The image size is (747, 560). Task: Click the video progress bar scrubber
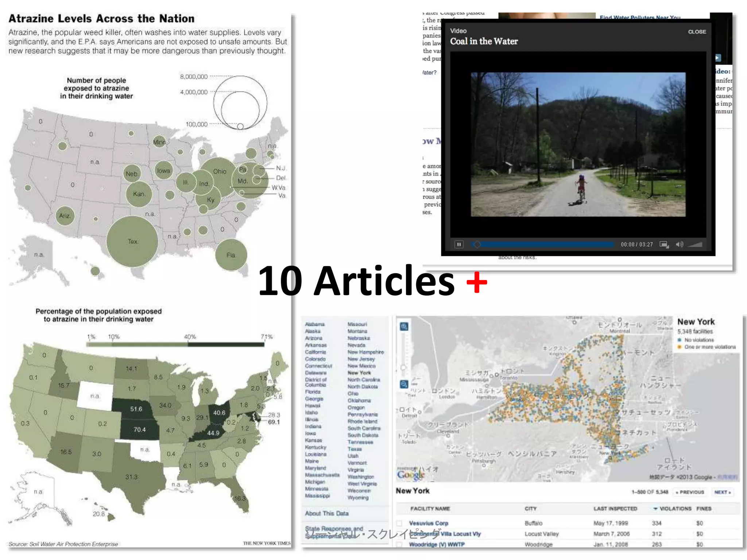477,244
